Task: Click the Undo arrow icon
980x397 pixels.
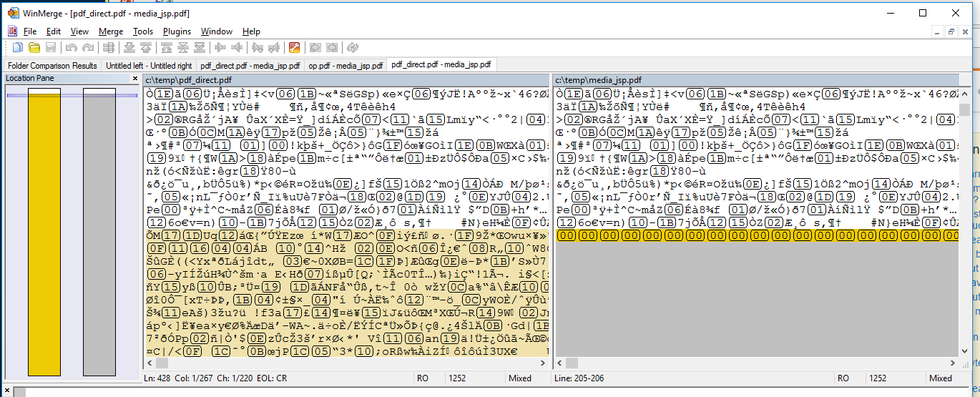Action: click(x=72, y=47)
